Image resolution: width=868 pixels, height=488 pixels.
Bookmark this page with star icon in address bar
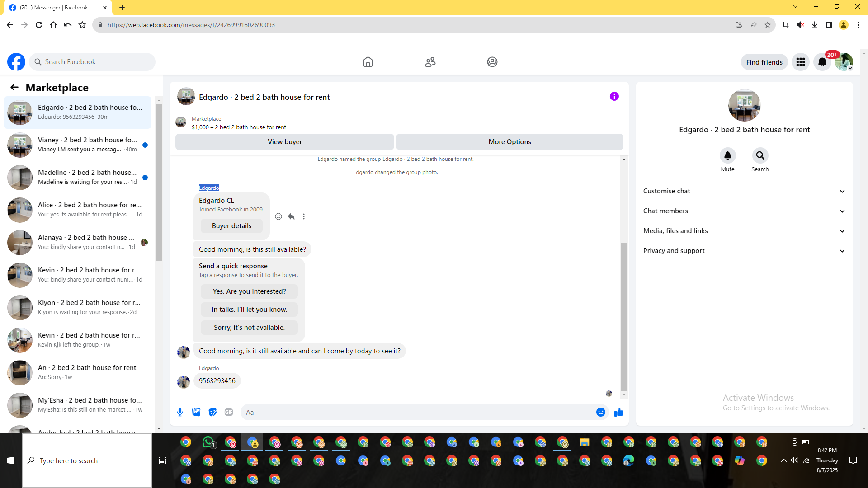click(x=768, y=25)
